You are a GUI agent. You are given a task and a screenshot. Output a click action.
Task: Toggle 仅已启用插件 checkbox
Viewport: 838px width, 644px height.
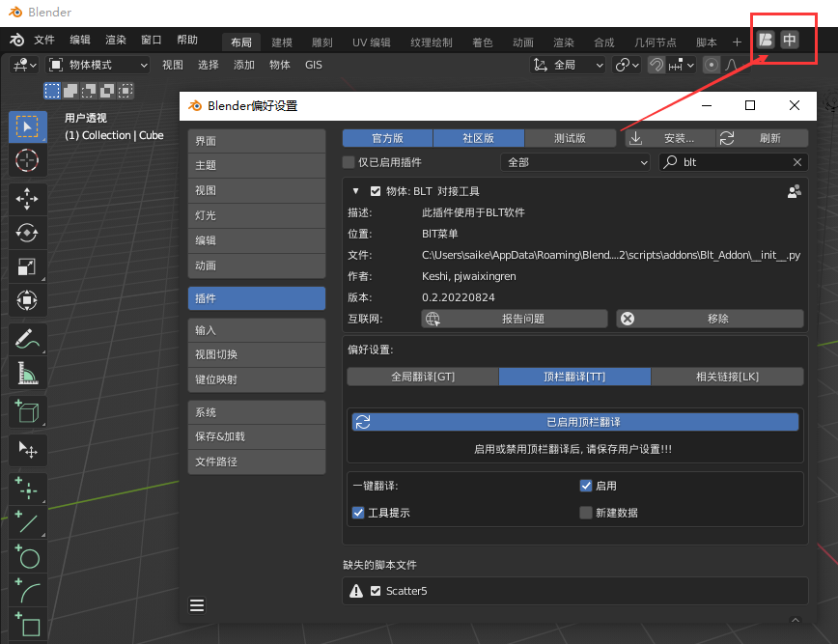coord(349,162)
